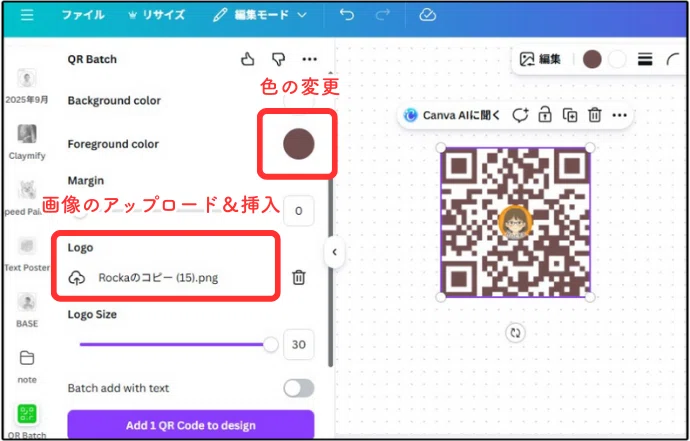This screenshot has height=441, width=690.
Task: Open the Claymify app in sidebar
Action: click(x=27, y=142)
